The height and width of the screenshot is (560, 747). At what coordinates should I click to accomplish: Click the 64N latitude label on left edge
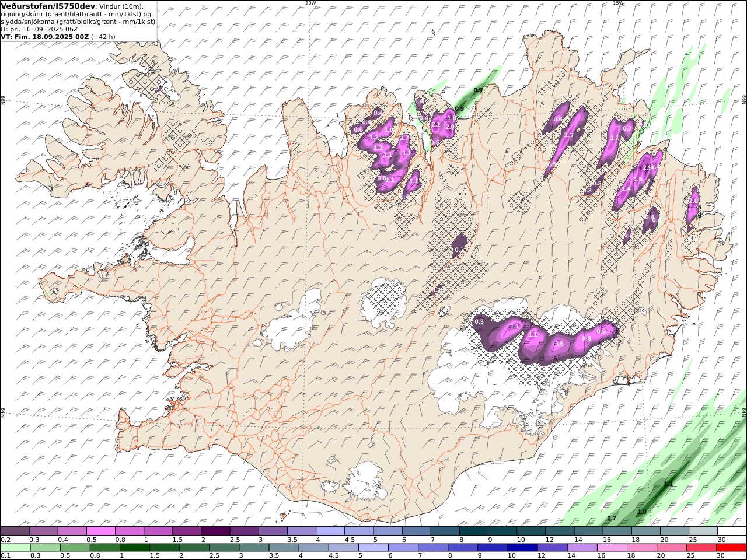click(3, 412)
